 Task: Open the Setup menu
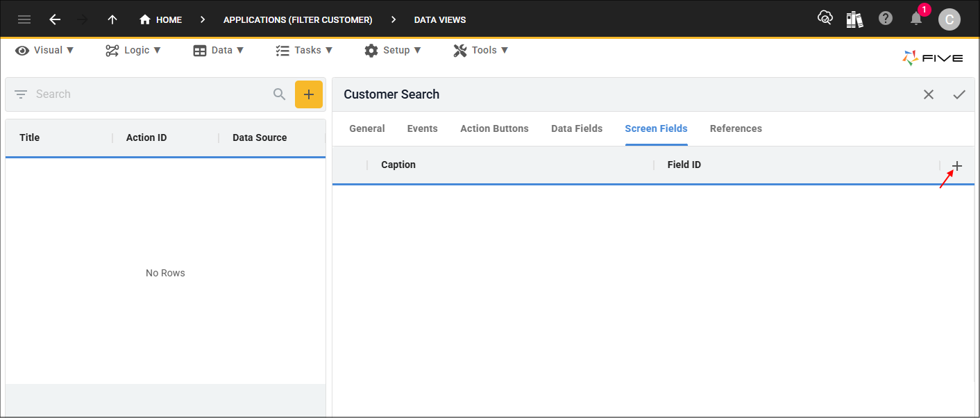[392, 50]
